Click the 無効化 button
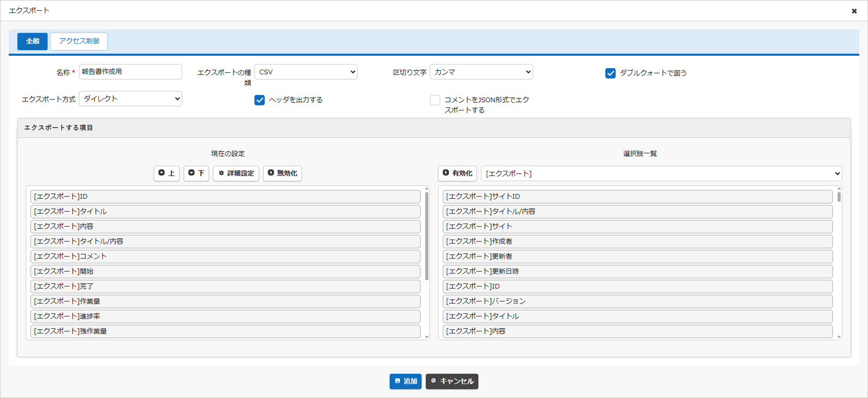The height and width of the screenshot is (398, 868). [282, 173]
